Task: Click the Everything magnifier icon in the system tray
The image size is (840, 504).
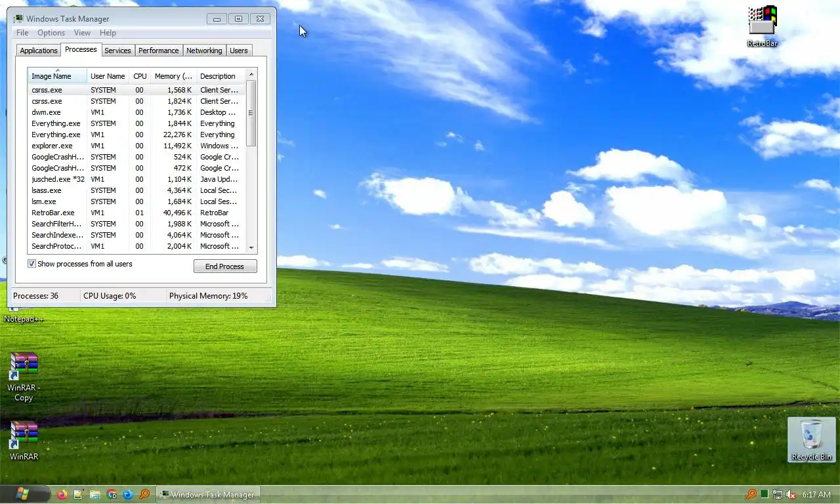Action: (x=751, y=494)
